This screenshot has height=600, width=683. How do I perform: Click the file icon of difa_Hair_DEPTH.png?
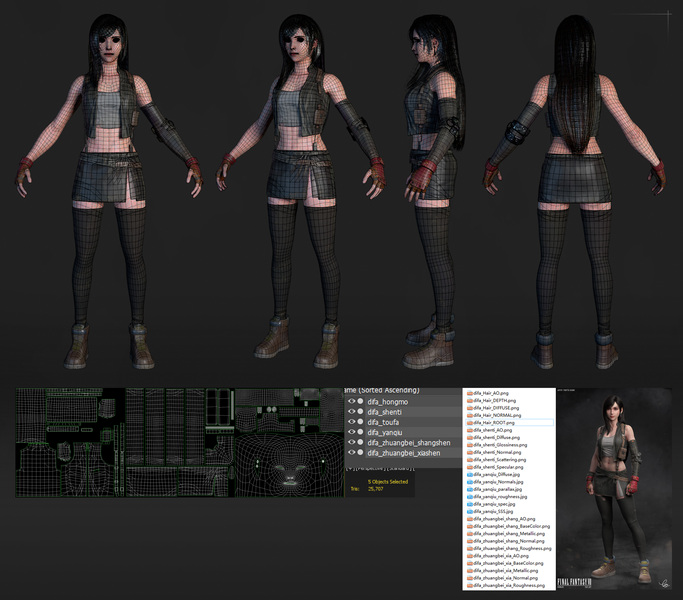(470, 400)
